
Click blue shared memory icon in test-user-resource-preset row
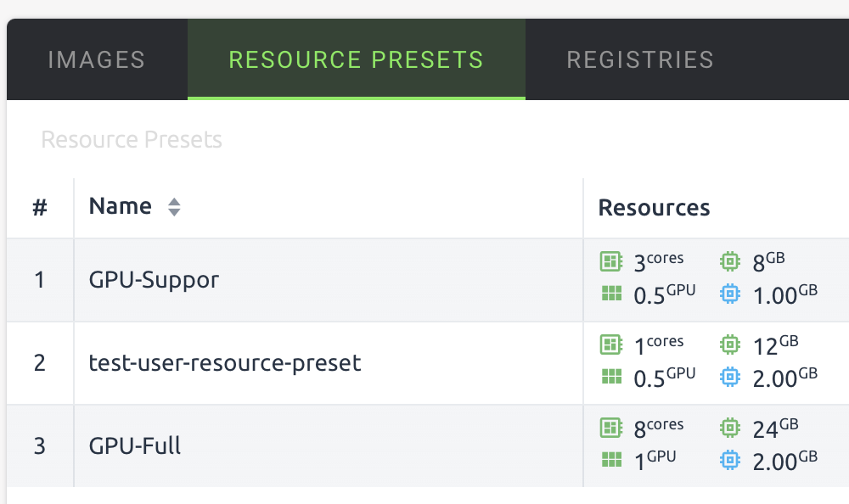tap(729, 377)
